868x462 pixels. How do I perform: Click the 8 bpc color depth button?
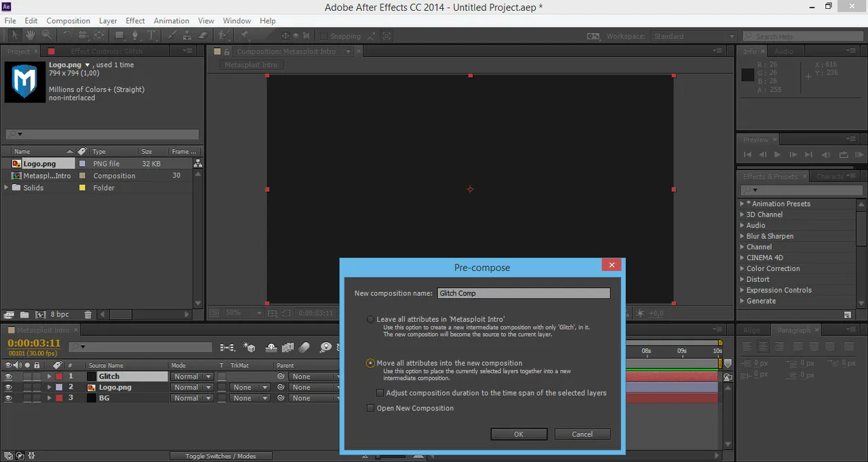coord(60,314)
